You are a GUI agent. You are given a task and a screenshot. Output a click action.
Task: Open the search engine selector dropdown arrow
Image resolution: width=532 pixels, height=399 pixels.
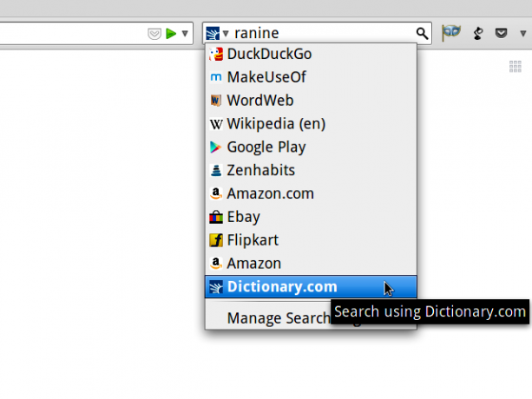coord(226,34)
